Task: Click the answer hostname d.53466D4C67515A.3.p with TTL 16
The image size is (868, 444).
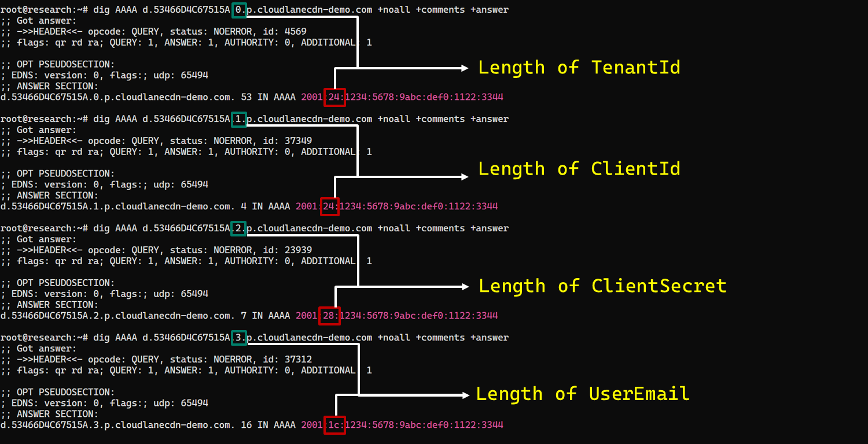Action: coord(118,425)
